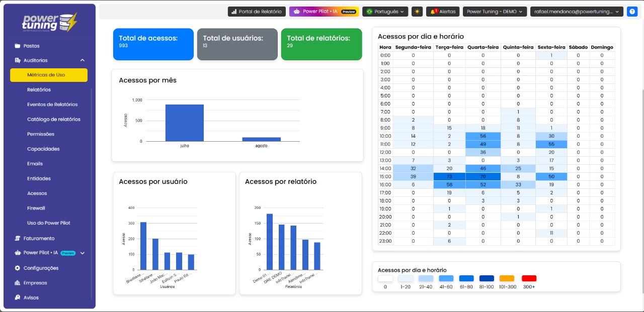This screenshot has width=644, height=312.
Task: Open the Portal de Relatório button
Action: click(x=258, y=12)
